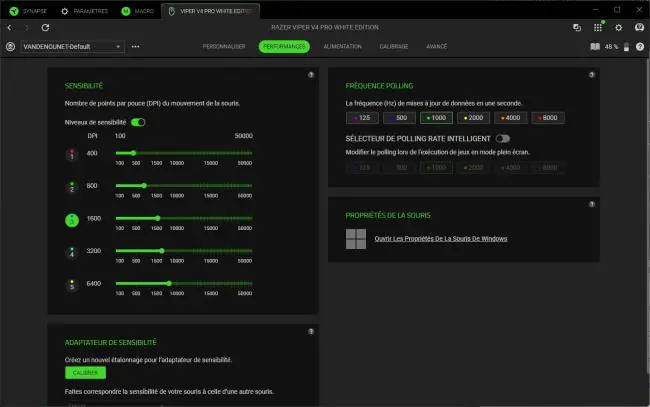Click the 1600 DPI slider handle
Image resolution: width=650 pixels, height=407 pixels.
[x=158, y=218]
